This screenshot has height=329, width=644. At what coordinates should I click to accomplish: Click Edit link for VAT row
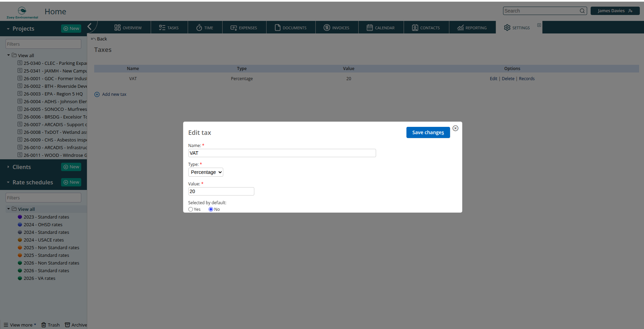(x=493, y=79)
